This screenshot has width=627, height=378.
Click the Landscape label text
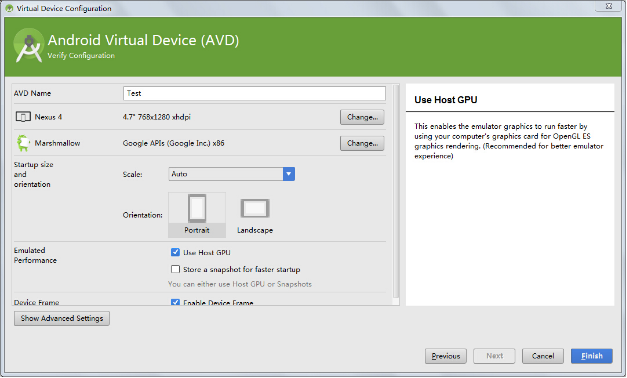255,230
